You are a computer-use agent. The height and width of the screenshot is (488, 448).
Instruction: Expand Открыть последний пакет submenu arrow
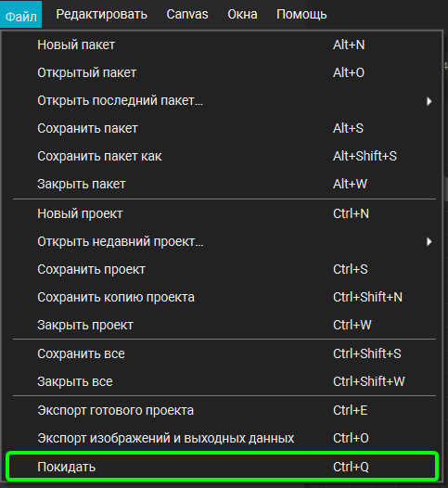429,101
